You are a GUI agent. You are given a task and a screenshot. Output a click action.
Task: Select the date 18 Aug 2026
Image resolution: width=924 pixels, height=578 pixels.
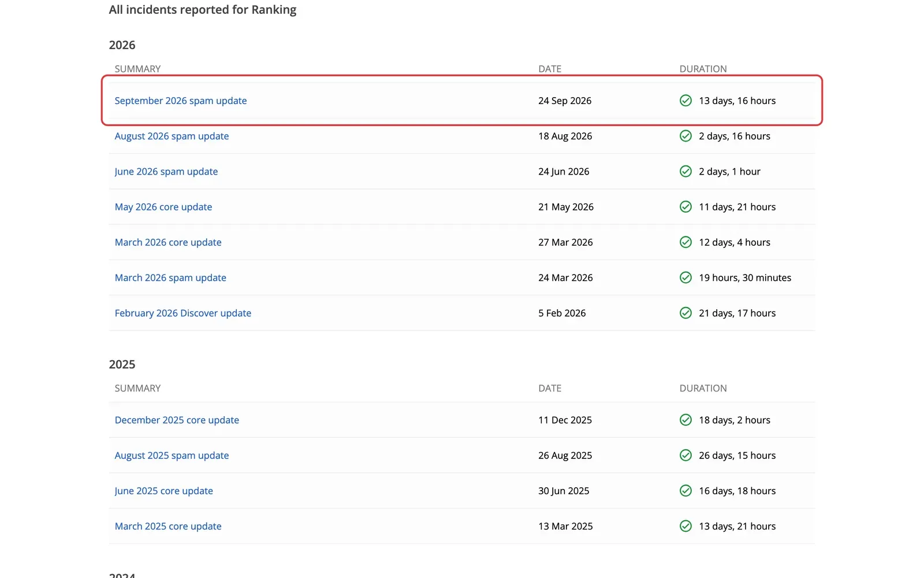(565, 136)
